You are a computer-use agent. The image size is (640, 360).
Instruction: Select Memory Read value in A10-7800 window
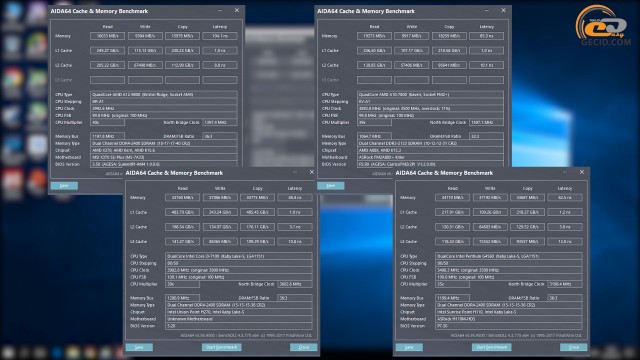(x=374, y=36)
